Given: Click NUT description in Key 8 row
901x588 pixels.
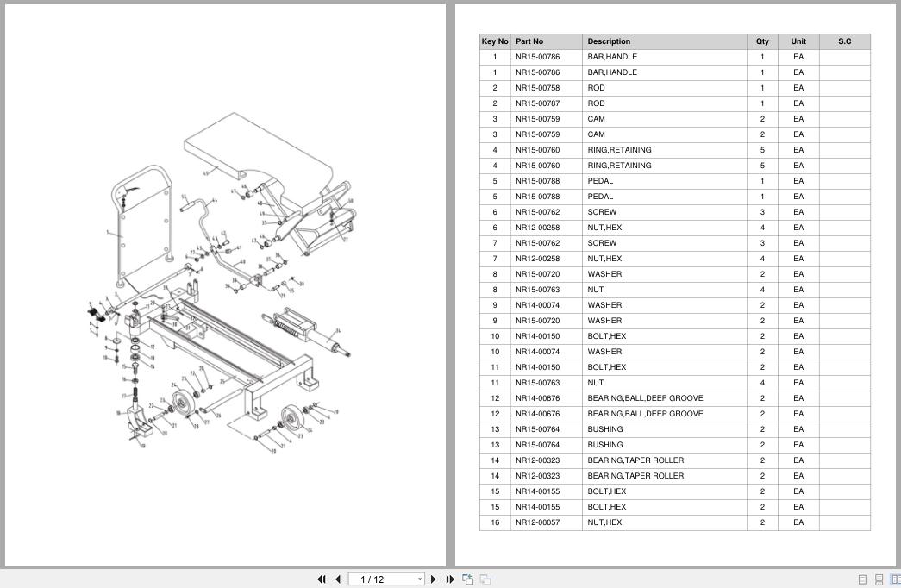Looking at the screenshot, I should coord(595,290).
